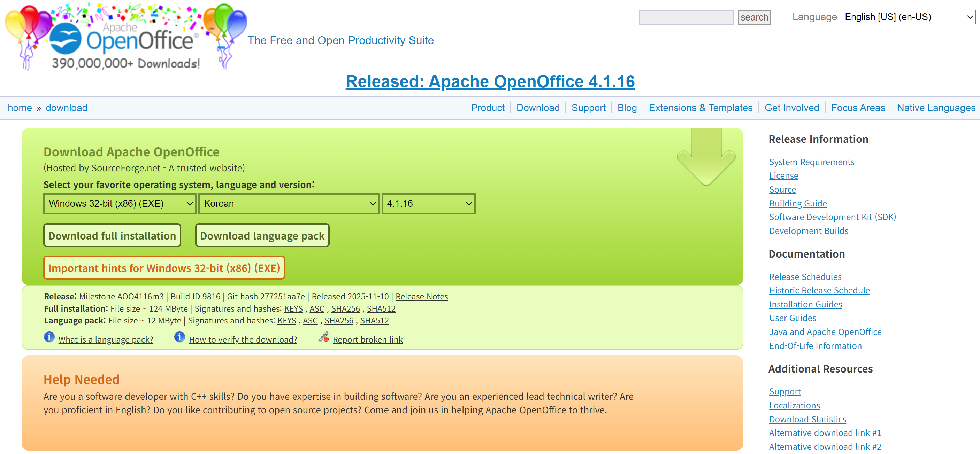980x454 pixels.
Task: Click the Report broken link text
Action: [367, 340]
